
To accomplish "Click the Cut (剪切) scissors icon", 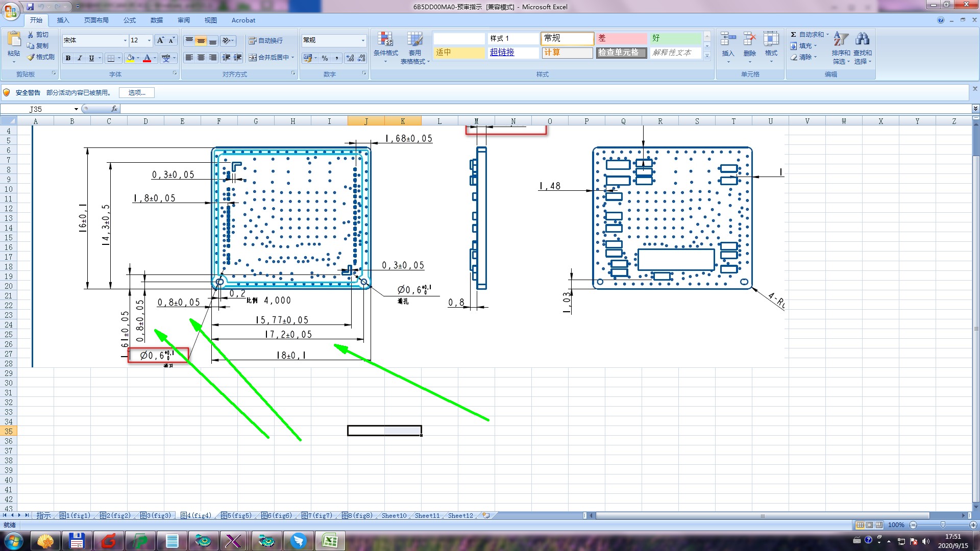I will click(31, 35).
